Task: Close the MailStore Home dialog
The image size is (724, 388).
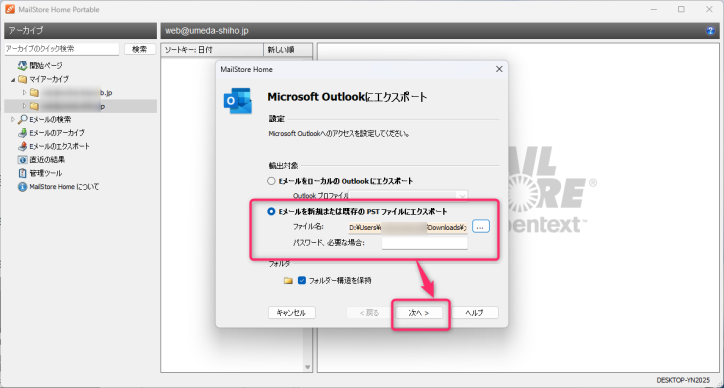Action: click(499, 69)
